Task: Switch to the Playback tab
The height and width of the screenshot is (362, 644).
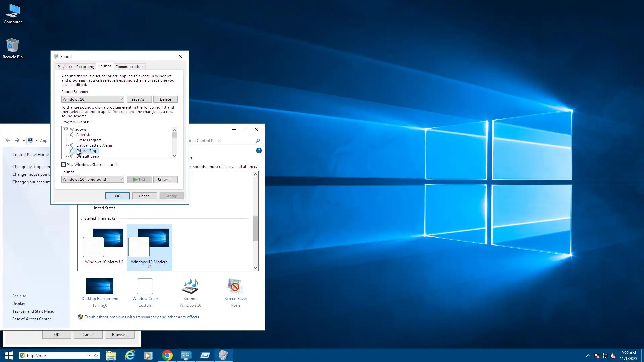Action: tap(65, 67)
